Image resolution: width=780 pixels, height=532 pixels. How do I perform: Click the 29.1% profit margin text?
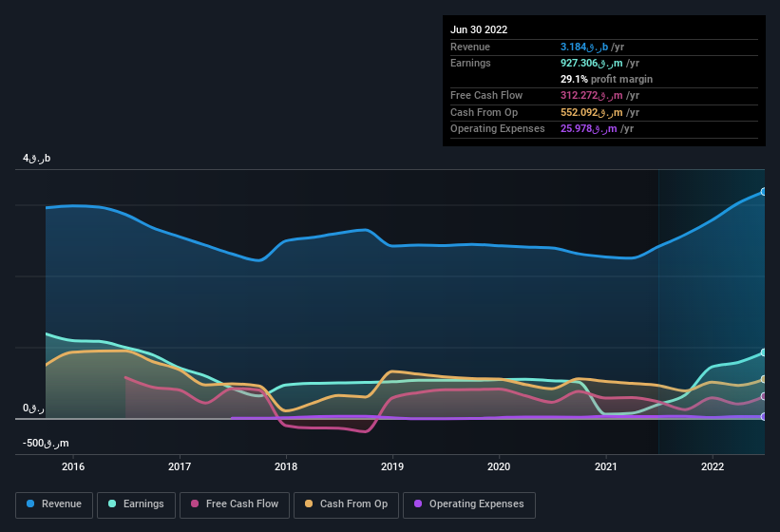click(x=606, y=79)
